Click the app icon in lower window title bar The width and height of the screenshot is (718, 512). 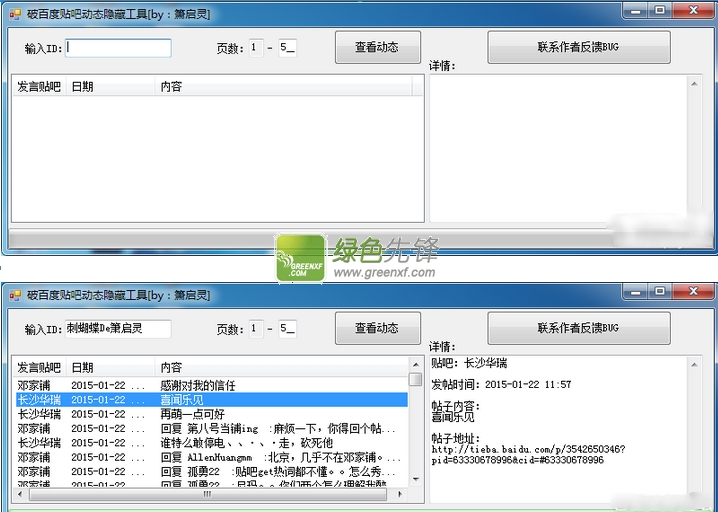point(15,295)
